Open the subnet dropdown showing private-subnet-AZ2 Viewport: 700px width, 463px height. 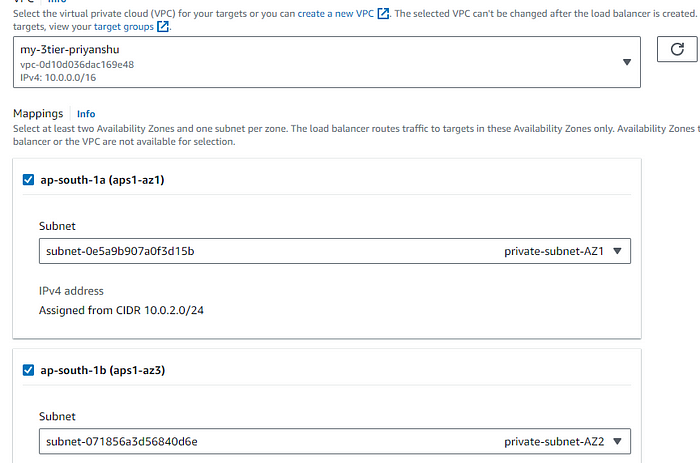point(335,441)
